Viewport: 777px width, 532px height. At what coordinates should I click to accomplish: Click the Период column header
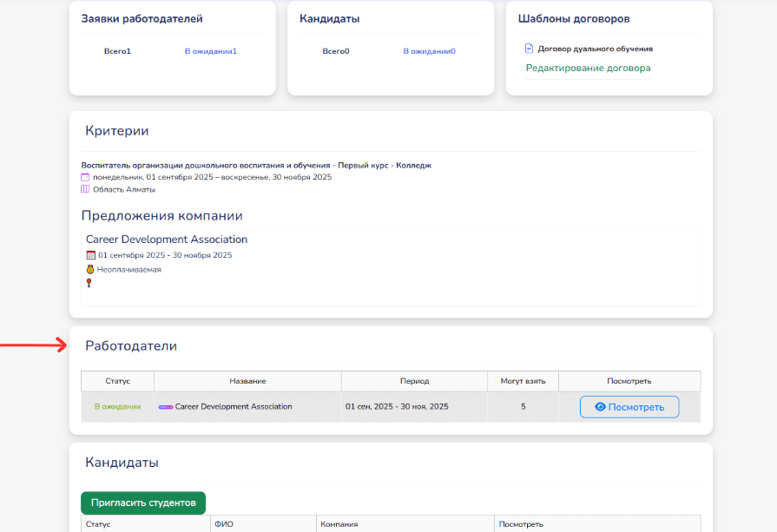[x=414, y=381]
